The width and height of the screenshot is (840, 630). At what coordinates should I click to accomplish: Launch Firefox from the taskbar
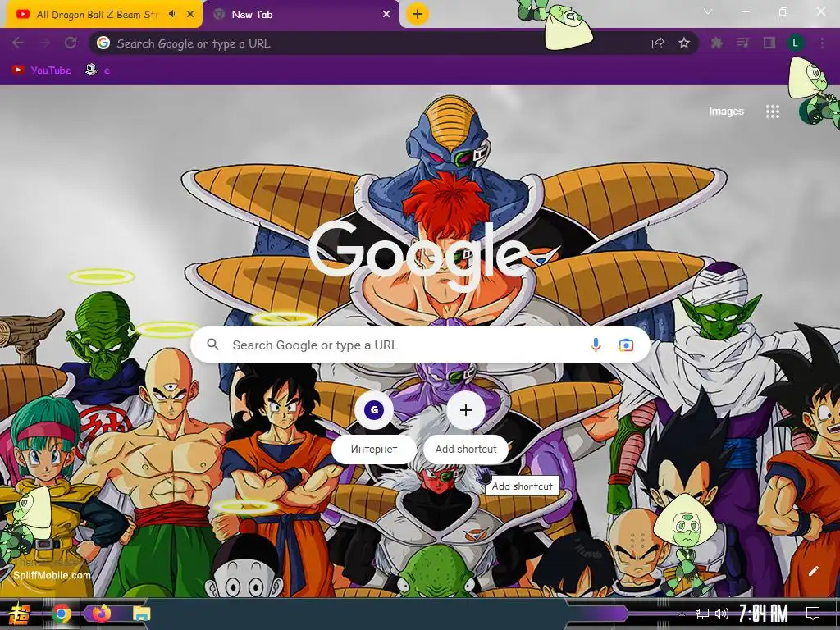tap(101, 613)
